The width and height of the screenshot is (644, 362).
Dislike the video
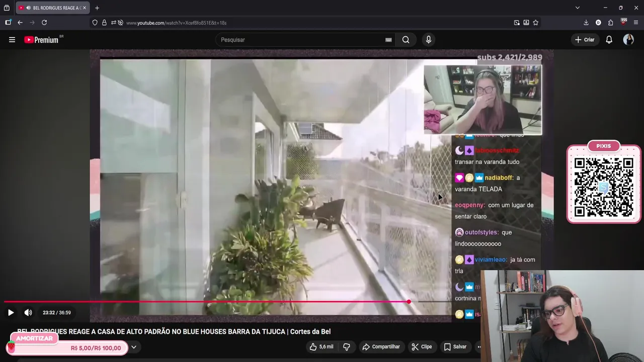347,346
